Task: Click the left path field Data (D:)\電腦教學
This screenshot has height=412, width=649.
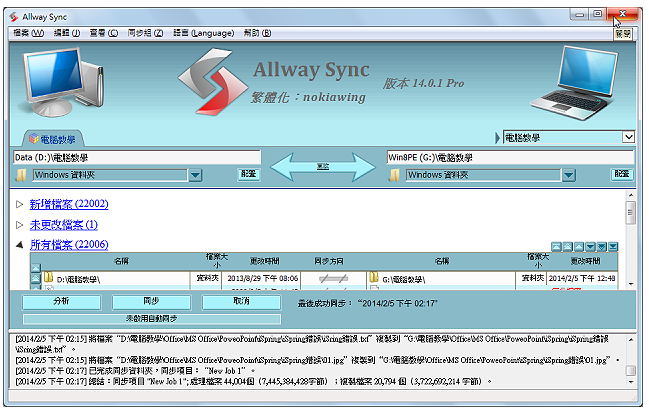Action: tap(137, 157)
